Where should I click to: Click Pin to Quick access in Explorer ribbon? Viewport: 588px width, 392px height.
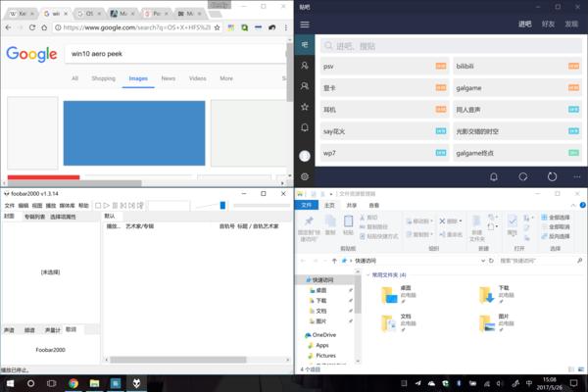coord(309,228)
